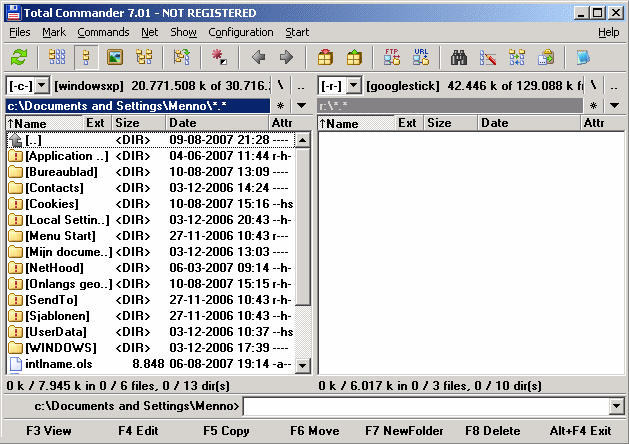Open the Net menu
Image resolution: width=629 pixels, height=444 pixels.
[x=150, y=32]
